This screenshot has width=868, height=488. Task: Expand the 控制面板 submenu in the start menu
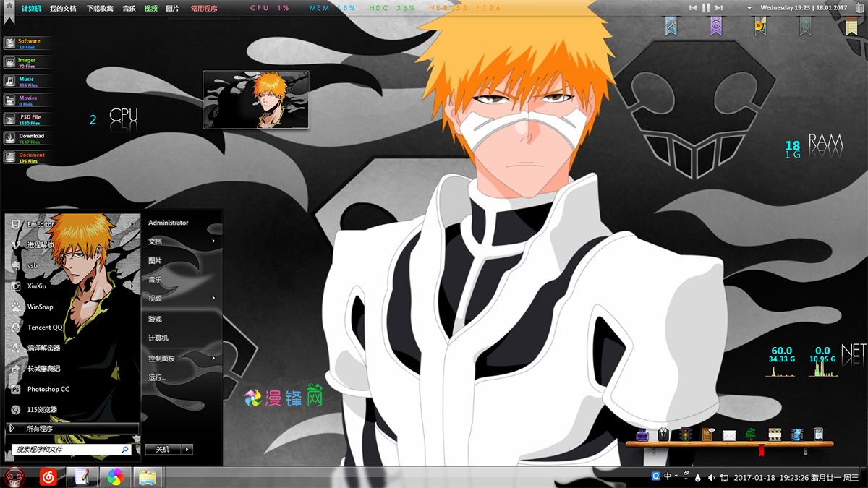(x=213, y=359)
